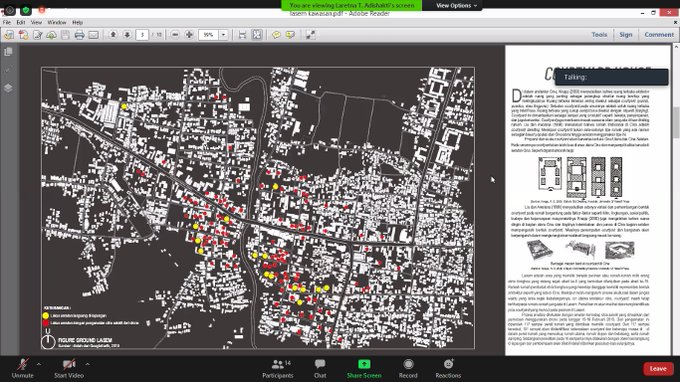Expand audio options caret next to Unmute

coord(39,364)
